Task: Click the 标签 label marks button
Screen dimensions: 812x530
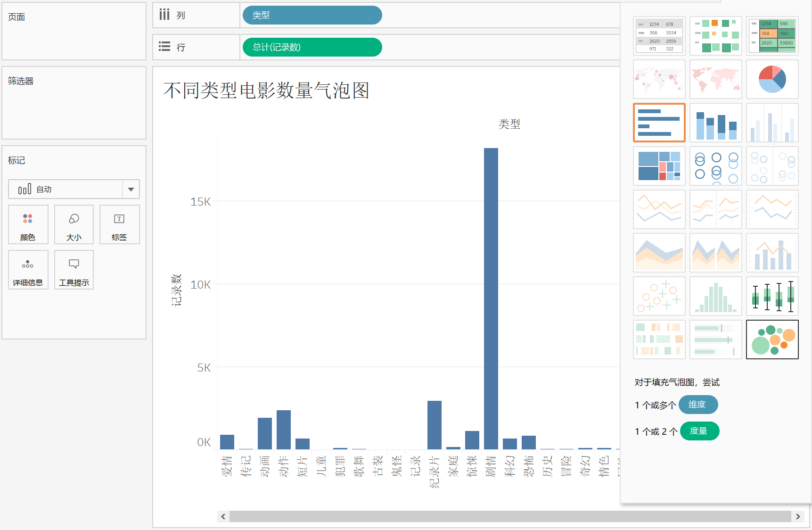Action: 119,224
